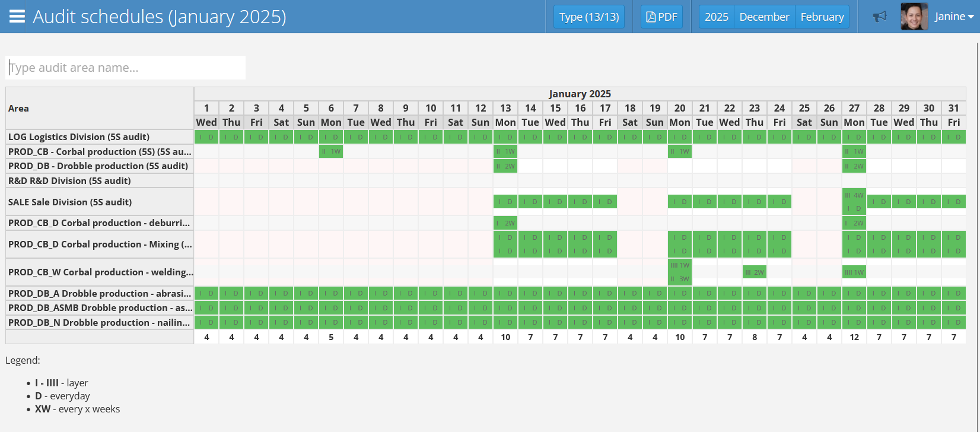980x432 pixels.
Task: Click the SALE Sale Division area label
Action: click(70, 202)
